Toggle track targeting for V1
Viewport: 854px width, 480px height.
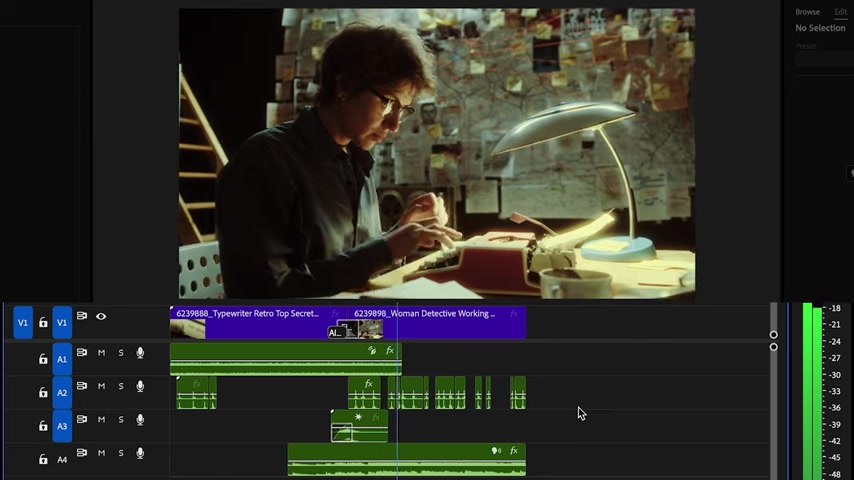tap(62, 323)
